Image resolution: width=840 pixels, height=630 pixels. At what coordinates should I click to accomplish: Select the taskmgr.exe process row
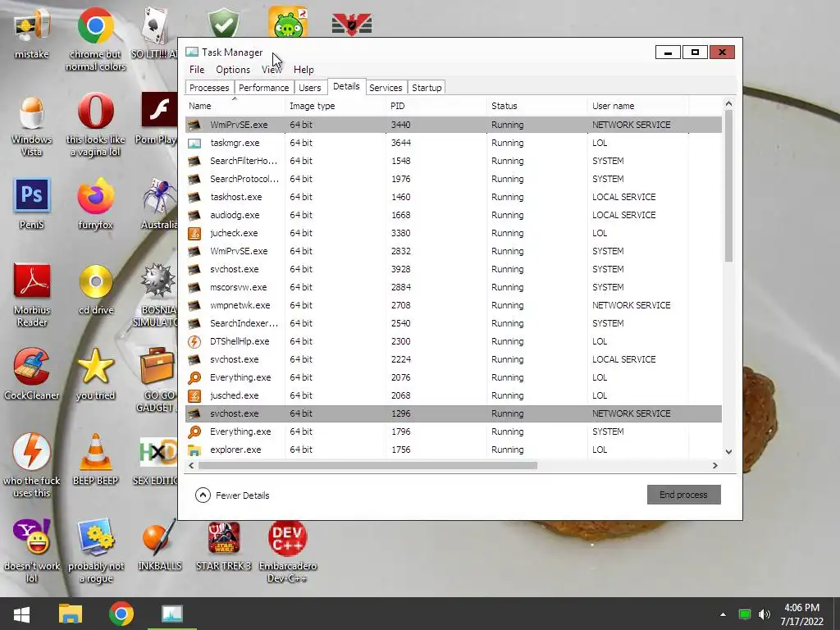[453, 143]
